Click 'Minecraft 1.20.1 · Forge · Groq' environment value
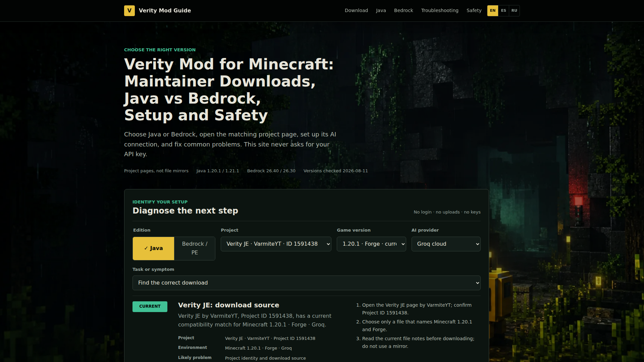Viewport: 644px width, 362px height. (258, 348)
